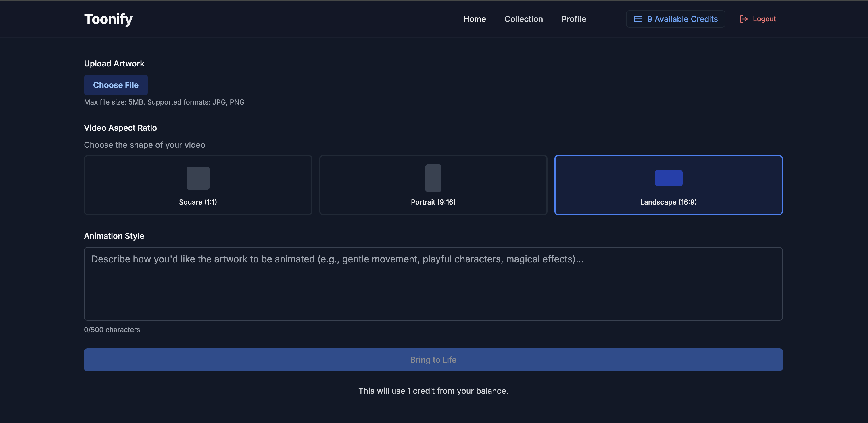Click the blue landscape shape preview icon
This screenshot has width=868, height=423.
point(668,178)
